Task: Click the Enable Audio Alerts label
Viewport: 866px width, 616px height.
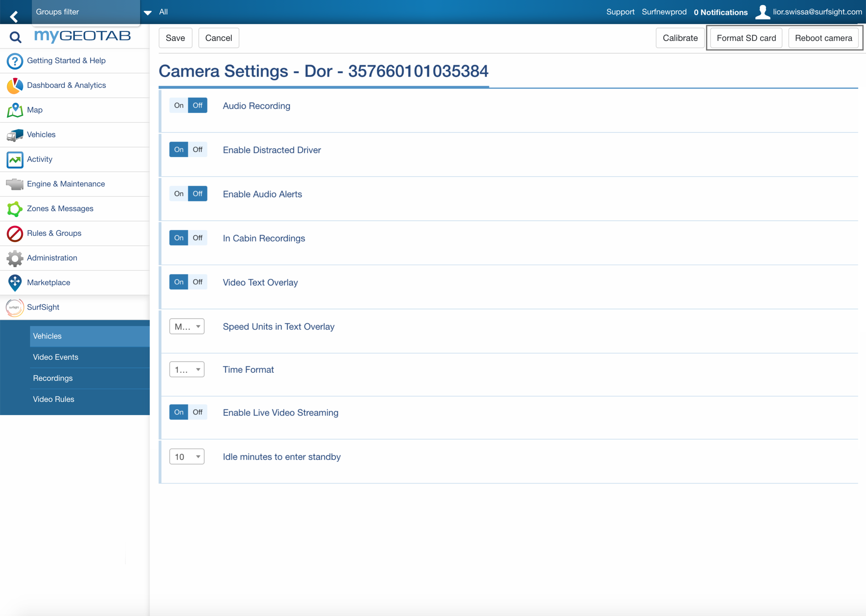Action: [262, 194]
